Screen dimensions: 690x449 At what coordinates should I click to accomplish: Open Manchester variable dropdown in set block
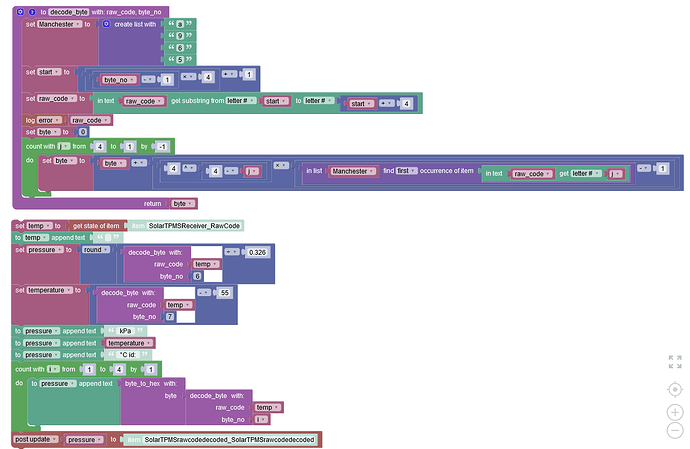point(59,24)
